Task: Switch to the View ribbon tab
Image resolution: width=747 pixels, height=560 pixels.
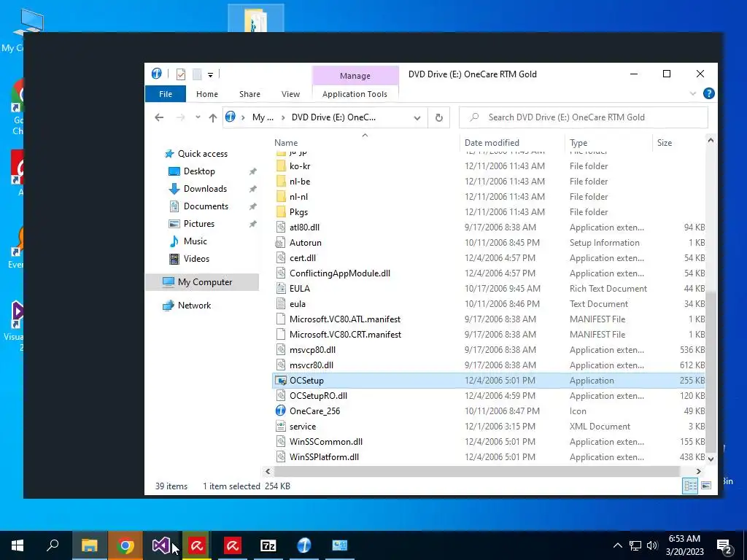Action: tap(290, 94)
